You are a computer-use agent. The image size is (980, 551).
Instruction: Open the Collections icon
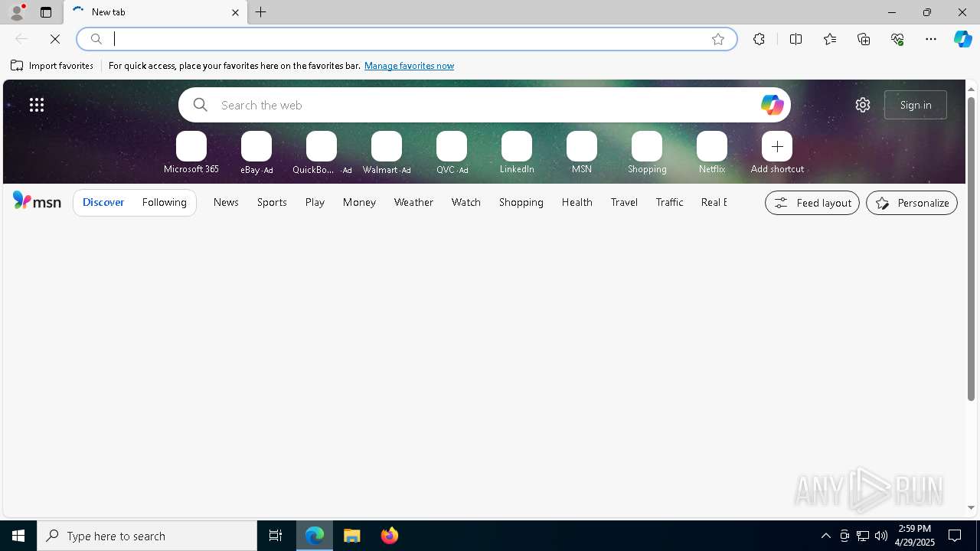tap(864, 39)
